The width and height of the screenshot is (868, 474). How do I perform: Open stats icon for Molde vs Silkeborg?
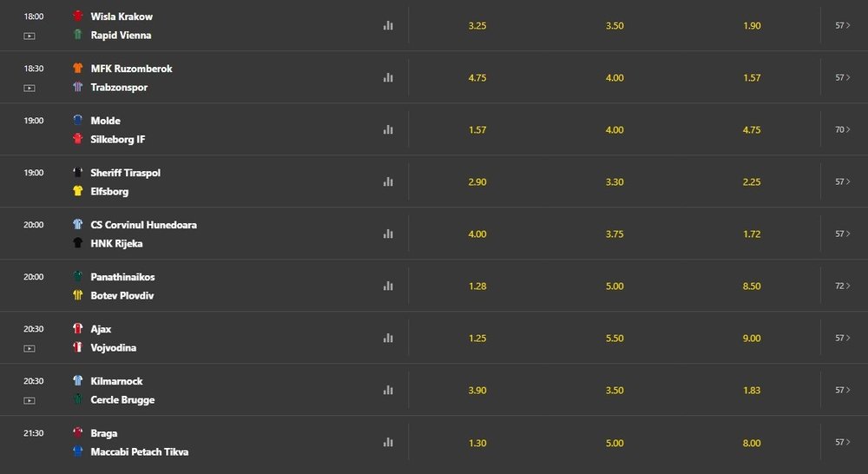click(388, 129)
